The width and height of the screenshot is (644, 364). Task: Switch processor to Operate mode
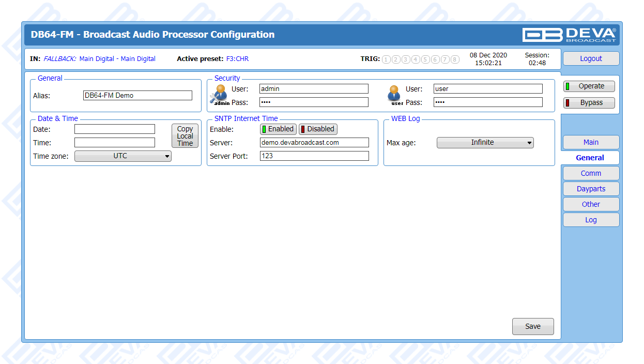click(589, 86)
